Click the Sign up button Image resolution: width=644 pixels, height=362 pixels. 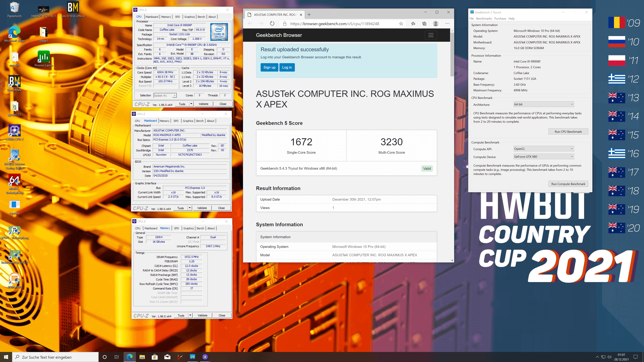(269, 67)
